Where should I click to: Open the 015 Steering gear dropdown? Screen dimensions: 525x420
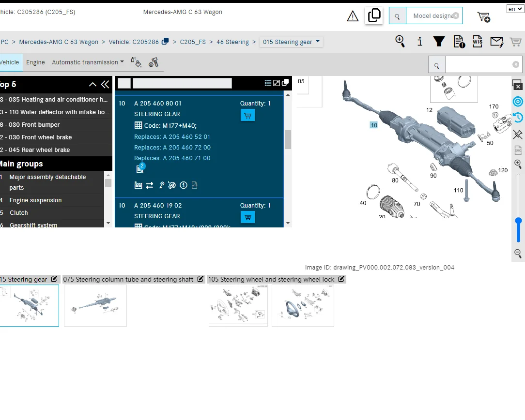click(x=291, y=42)
